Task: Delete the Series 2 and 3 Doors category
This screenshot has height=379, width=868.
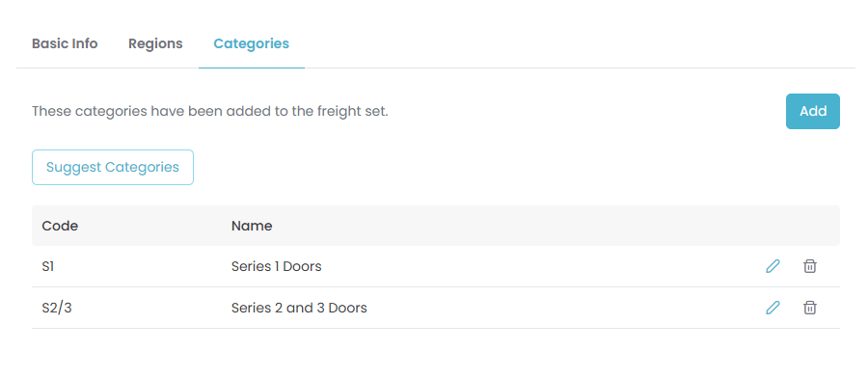Action: [810, 308]
